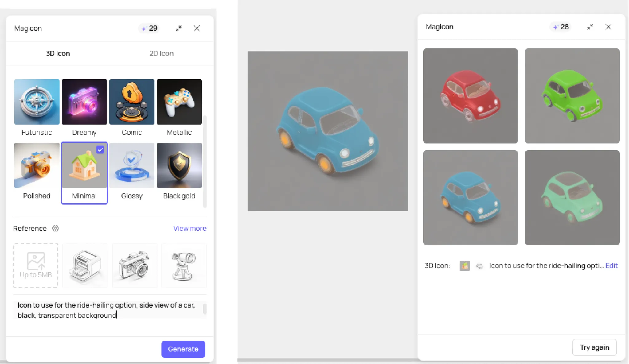Uncheck the Minimal style checkmark

[x=100, y=150]
